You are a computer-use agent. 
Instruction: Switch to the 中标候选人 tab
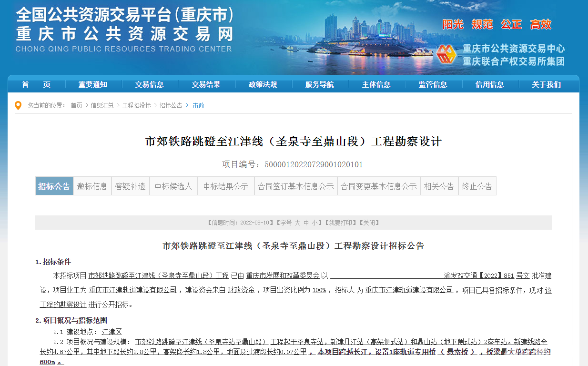tap(173, 186)
